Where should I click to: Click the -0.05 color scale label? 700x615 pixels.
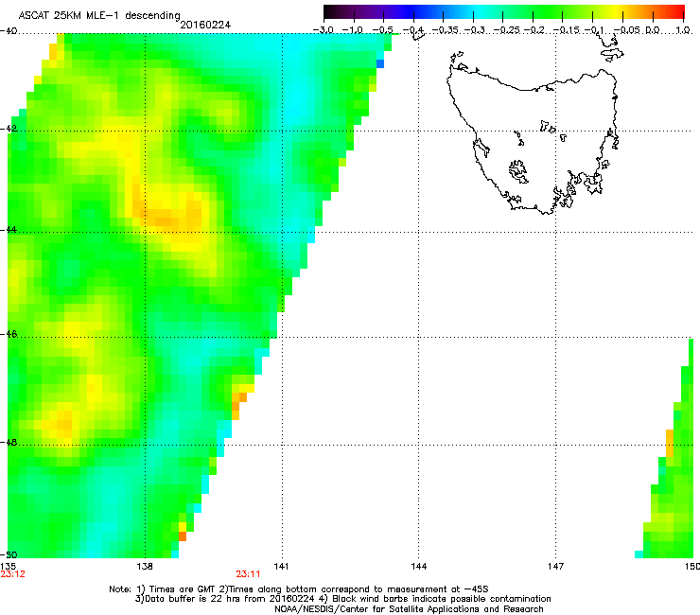point(627,30)
